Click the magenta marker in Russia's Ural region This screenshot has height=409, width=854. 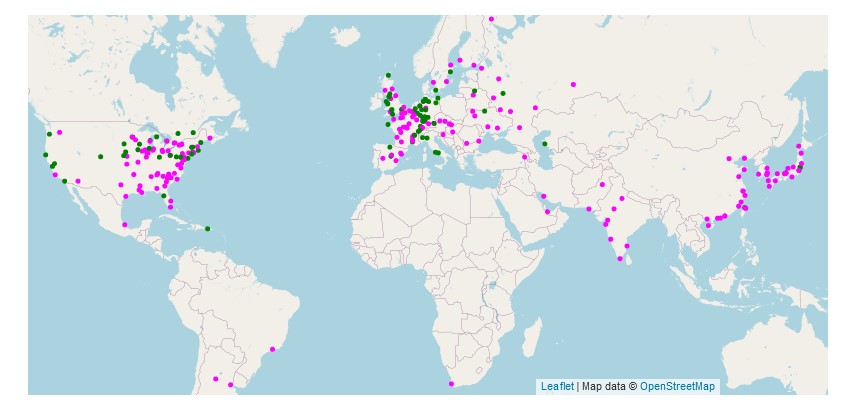[574, 84]
